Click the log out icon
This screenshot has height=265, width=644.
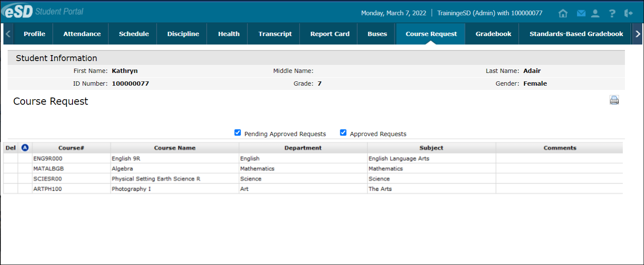[x=628, y=13]
